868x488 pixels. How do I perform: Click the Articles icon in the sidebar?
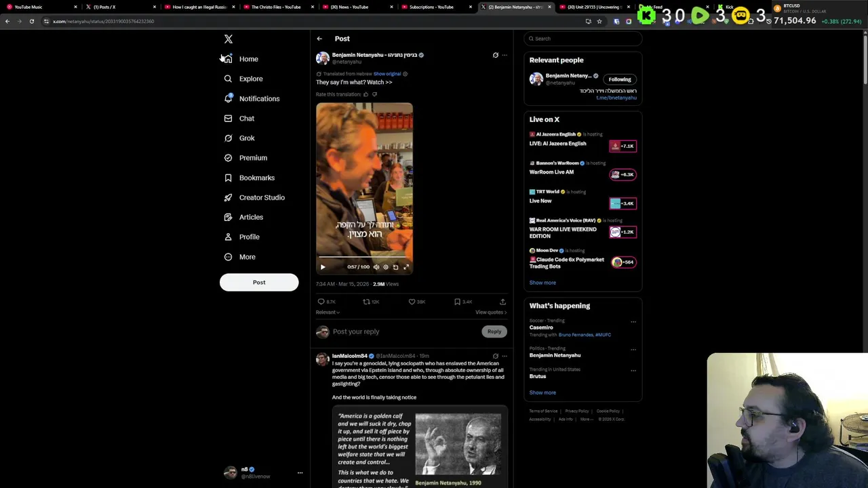tap(229, 217)
